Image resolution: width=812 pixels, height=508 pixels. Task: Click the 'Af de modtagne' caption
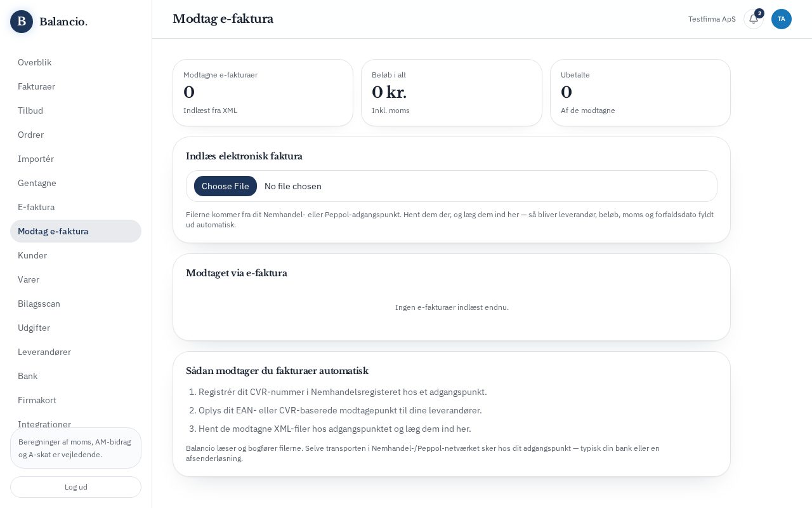588,110
